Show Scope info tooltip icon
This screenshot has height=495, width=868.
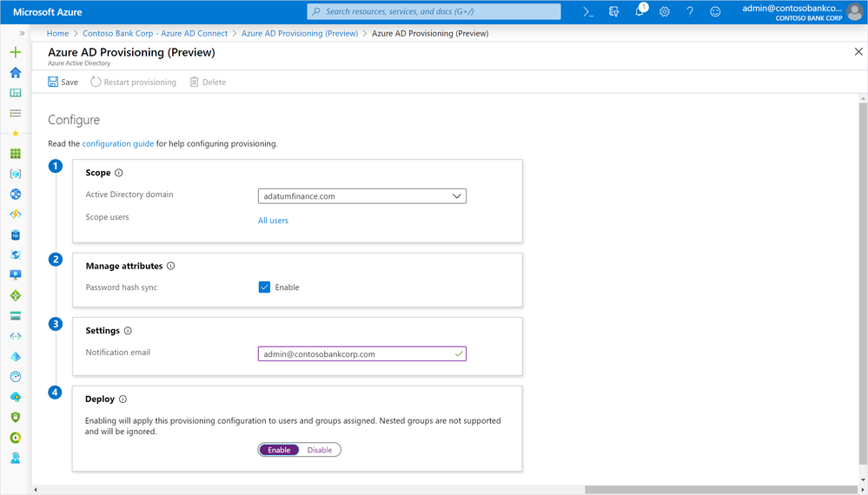[x=118, y=173]
